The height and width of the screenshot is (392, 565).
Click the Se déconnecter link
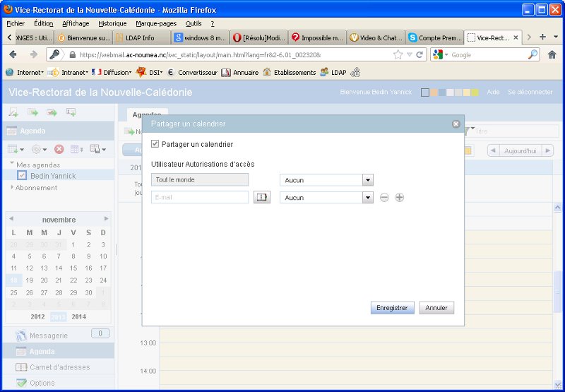(x=530, y=93)
